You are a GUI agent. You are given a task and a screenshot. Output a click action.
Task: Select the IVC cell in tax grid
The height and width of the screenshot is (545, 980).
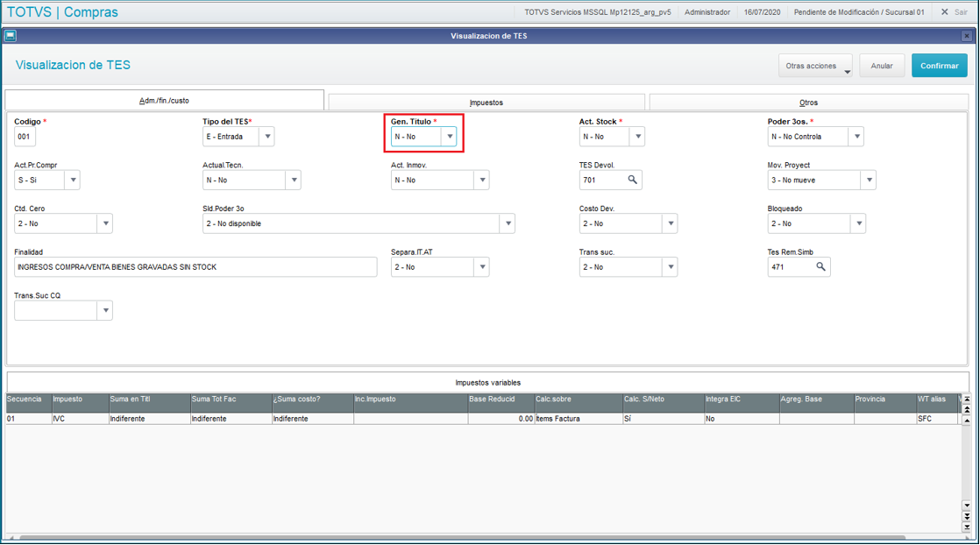coord(80,419)
